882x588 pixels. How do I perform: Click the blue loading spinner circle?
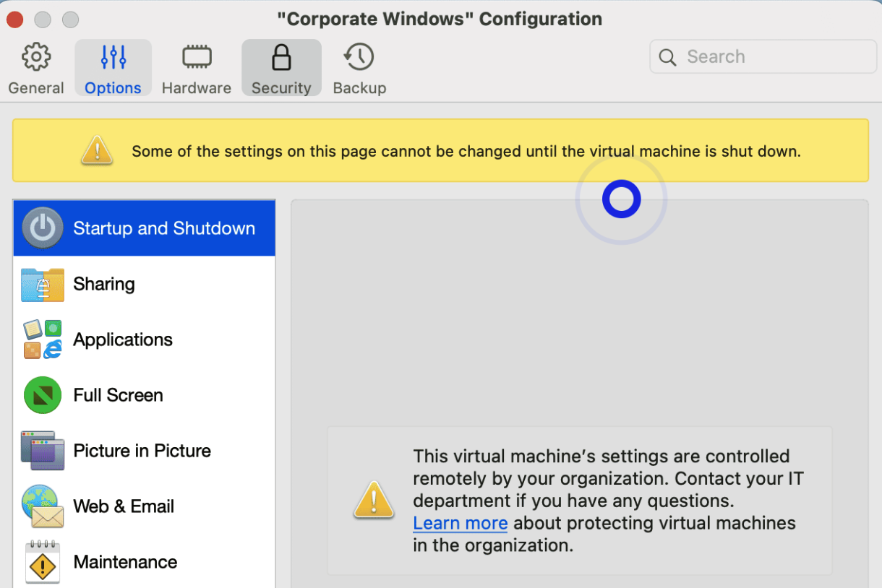621,199
